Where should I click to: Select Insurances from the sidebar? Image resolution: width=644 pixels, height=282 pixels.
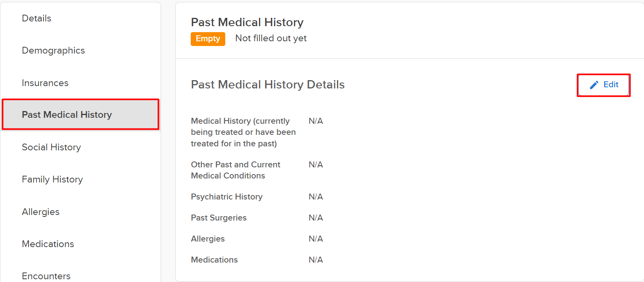[45, 83]
